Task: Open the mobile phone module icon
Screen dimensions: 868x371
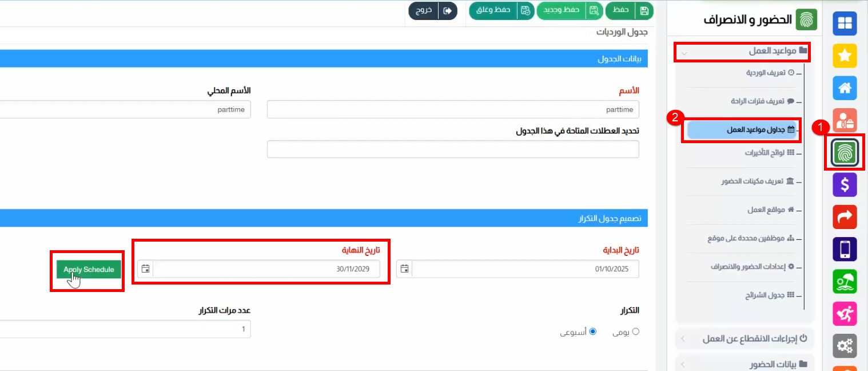Action: click(845, 249)
